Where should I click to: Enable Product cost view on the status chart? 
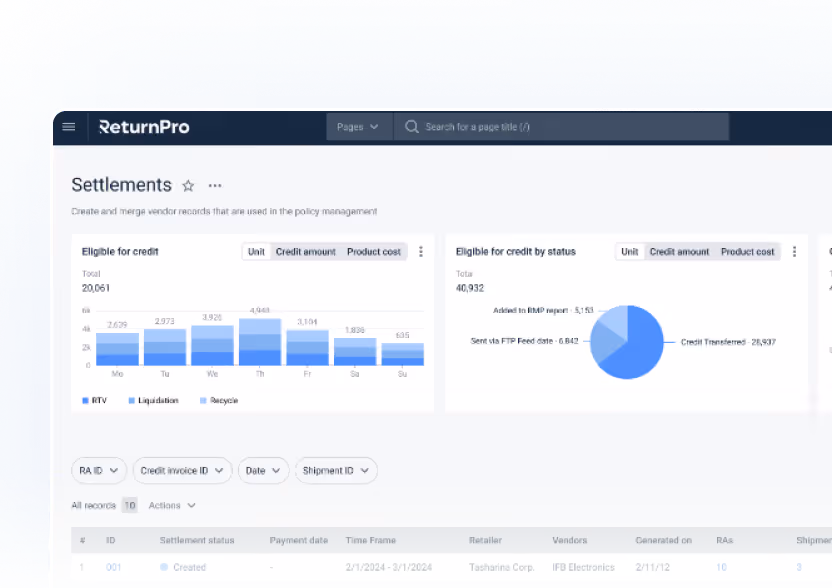(x=747, y=252)
